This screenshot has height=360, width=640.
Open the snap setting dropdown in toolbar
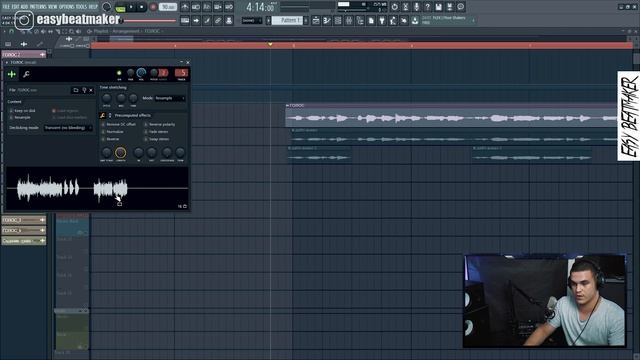coord(251,20)
